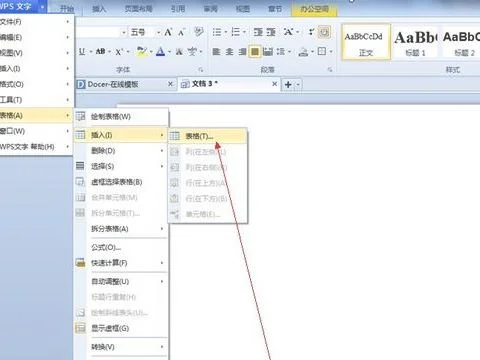Open 编辑(E) in the left menu
Image resolution: width=480 pixels, height=360 pixels.
[x=36, y=37]
